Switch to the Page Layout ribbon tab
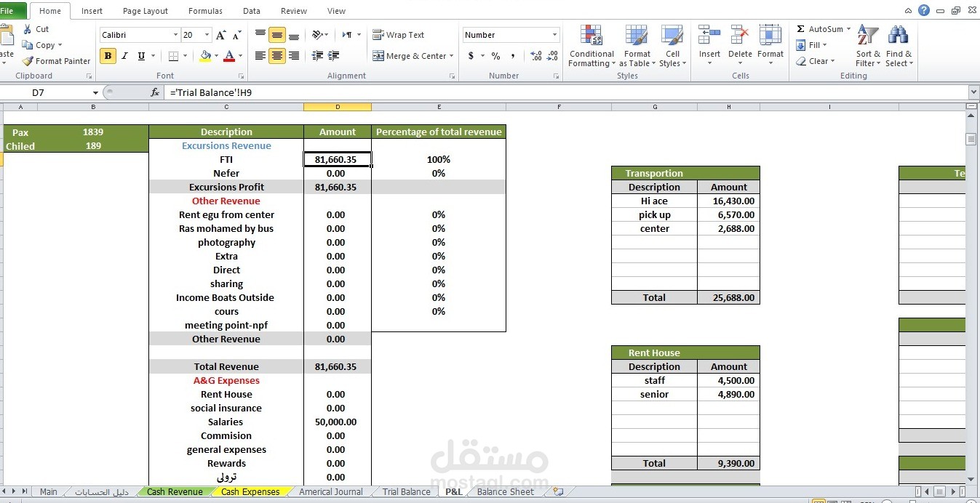The width and height of the screenshot is (980, 503). point(146,11)
